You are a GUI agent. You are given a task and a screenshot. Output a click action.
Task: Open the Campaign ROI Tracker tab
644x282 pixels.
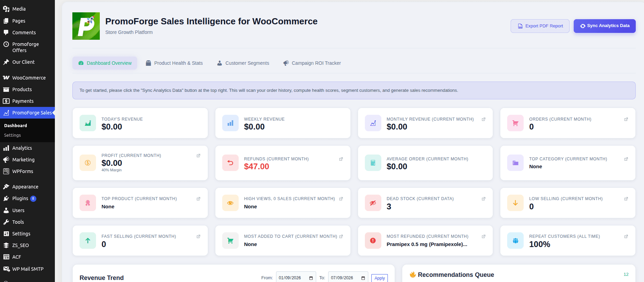[x=312, y=63]
